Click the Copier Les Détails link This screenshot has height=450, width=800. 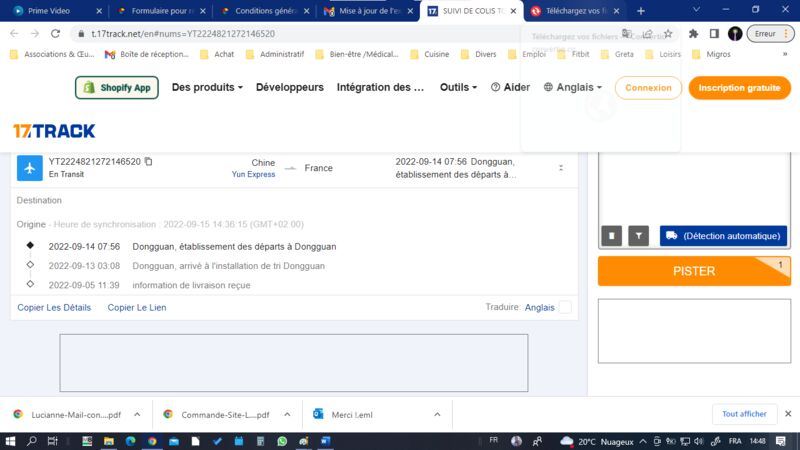[54, 307]
